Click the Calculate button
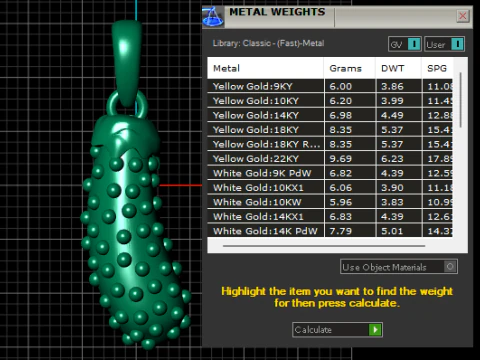The image size is (480, 360). [x=337, y=330]
